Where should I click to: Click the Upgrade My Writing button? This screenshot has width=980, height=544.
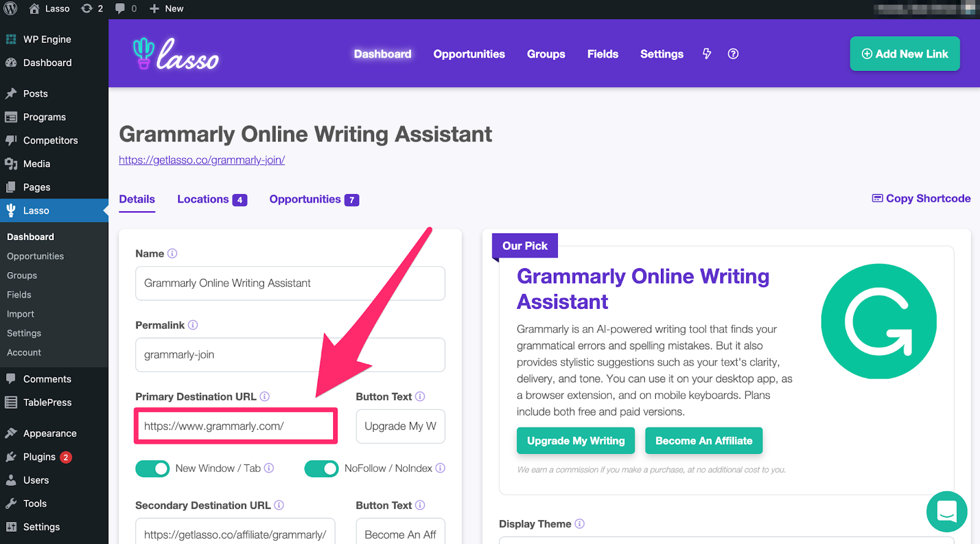point(576,440)
